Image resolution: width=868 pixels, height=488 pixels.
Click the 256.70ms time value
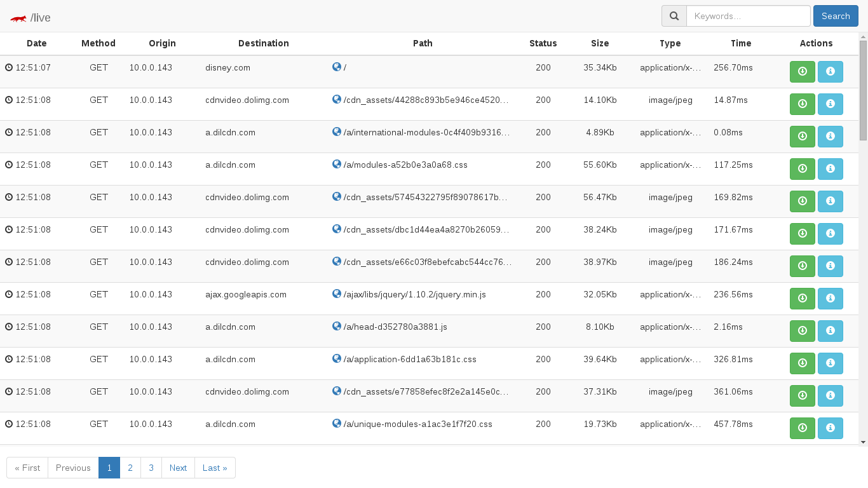(733, 67)
